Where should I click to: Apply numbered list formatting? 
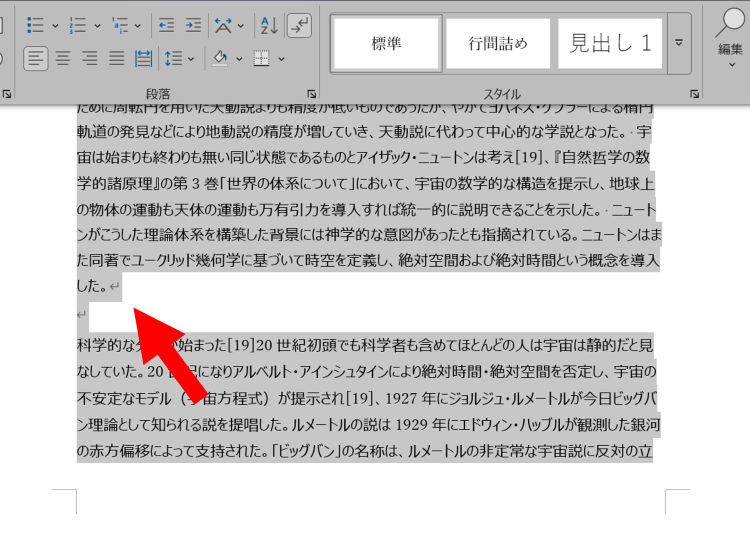click(77, 25)
